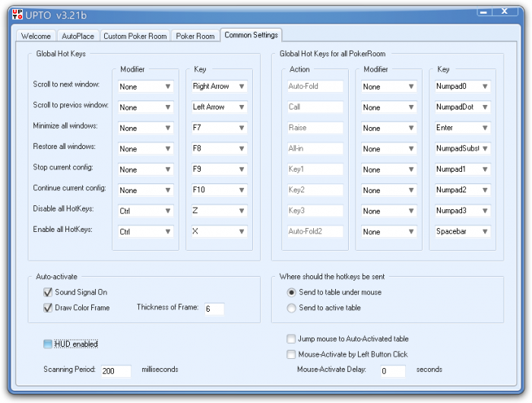
Task: Open the NumpadDot key dropdown
Action: pyautogui.click(x=463, y=107)
